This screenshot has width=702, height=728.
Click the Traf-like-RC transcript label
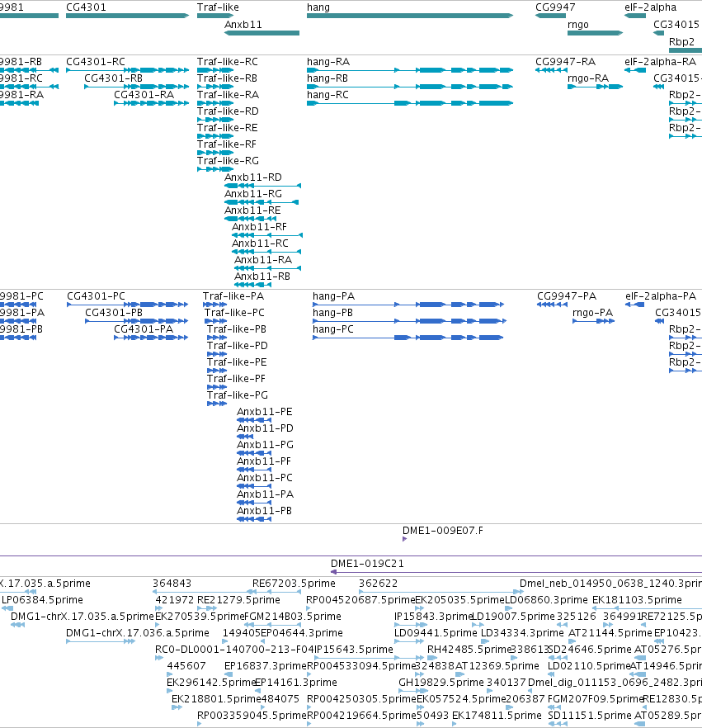pos(228,62)
